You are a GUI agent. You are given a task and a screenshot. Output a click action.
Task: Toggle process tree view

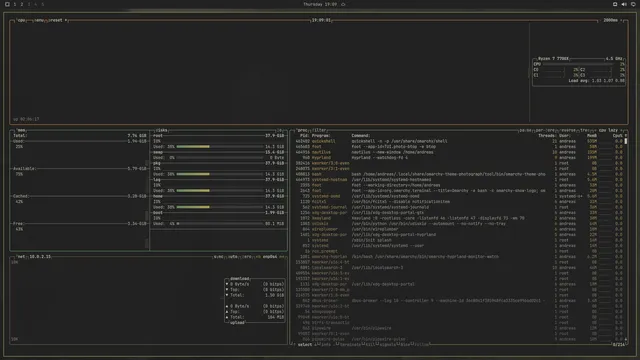[x=585, y=130]
